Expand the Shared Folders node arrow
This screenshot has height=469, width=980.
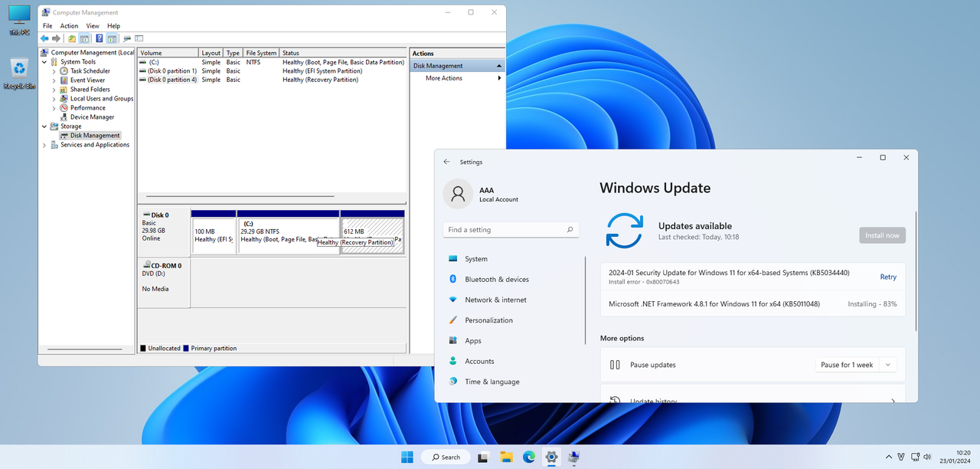coord(54,90)
